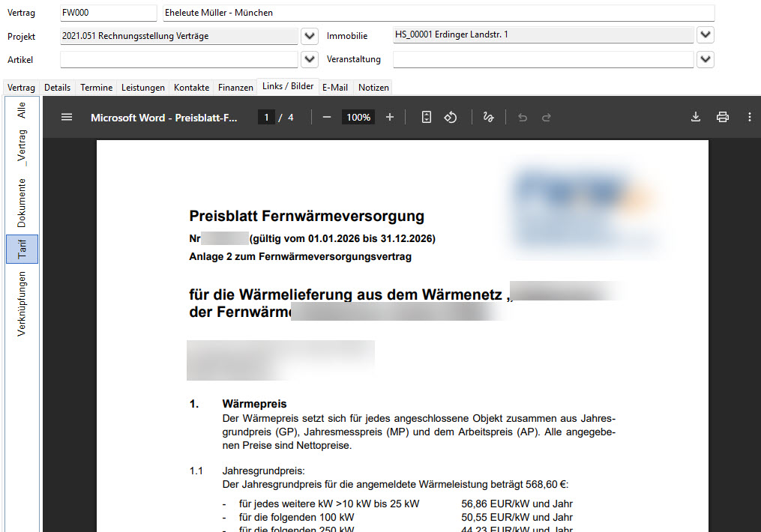Open the Veranstaltung dropdown list
The image size is (761, 532).
[x=706, y=59]
